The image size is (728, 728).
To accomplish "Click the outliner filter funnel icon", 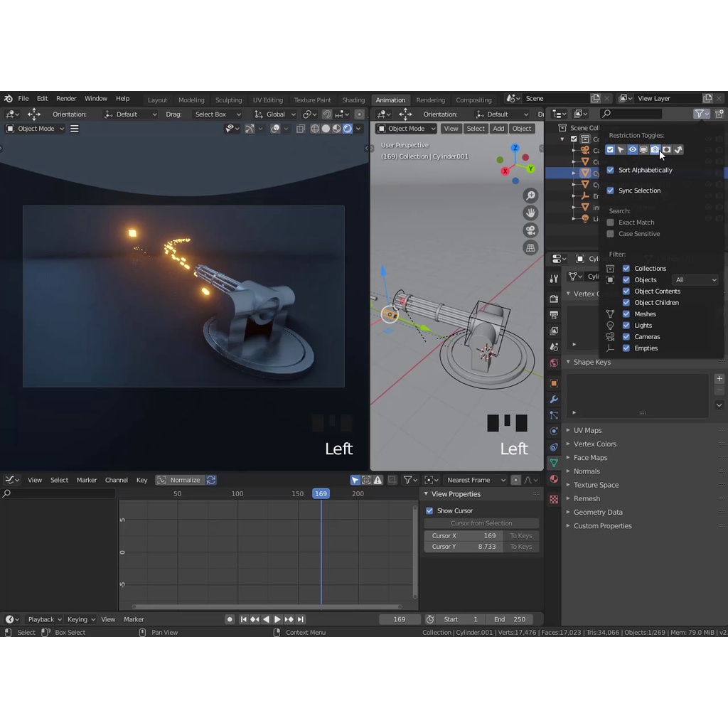I will (x=700, y=114).
